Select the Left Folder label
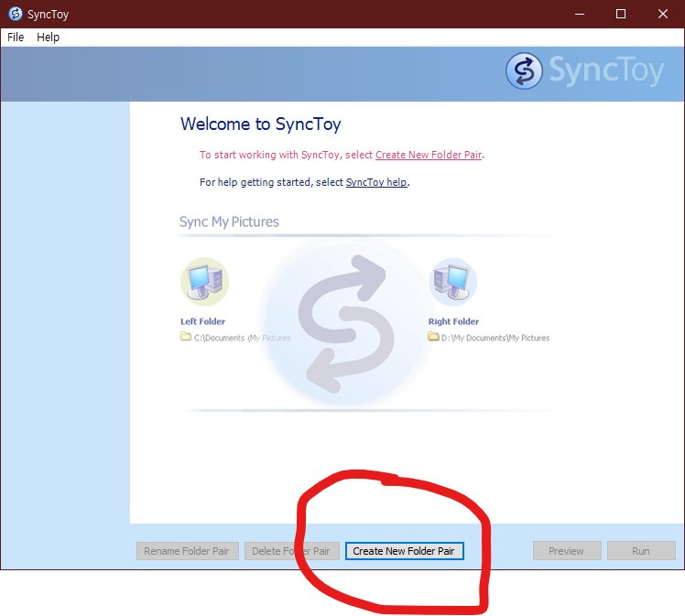 tap(202, 321)
